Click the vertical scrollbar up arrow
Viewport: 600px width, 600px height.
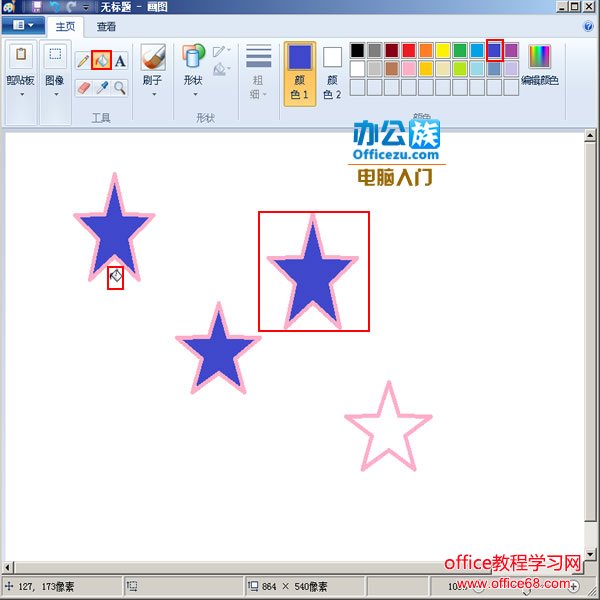590,135
